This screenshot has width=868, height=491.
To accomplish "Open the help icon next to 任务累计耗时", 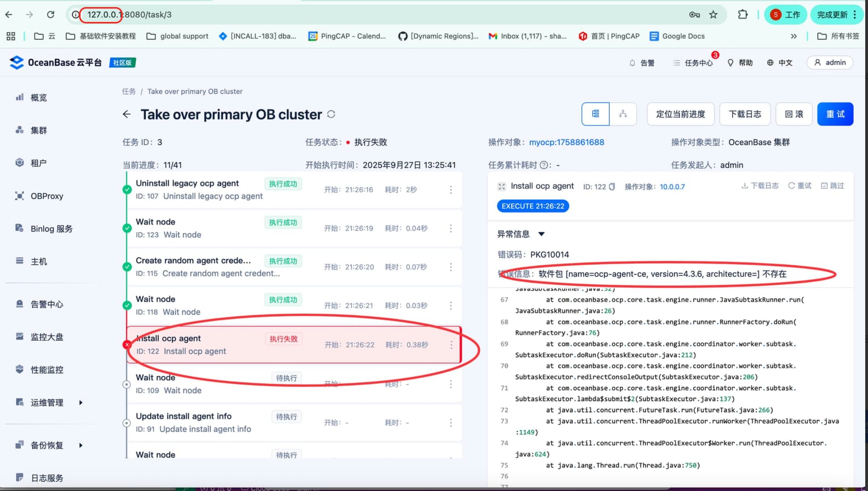I will (544, 165).
